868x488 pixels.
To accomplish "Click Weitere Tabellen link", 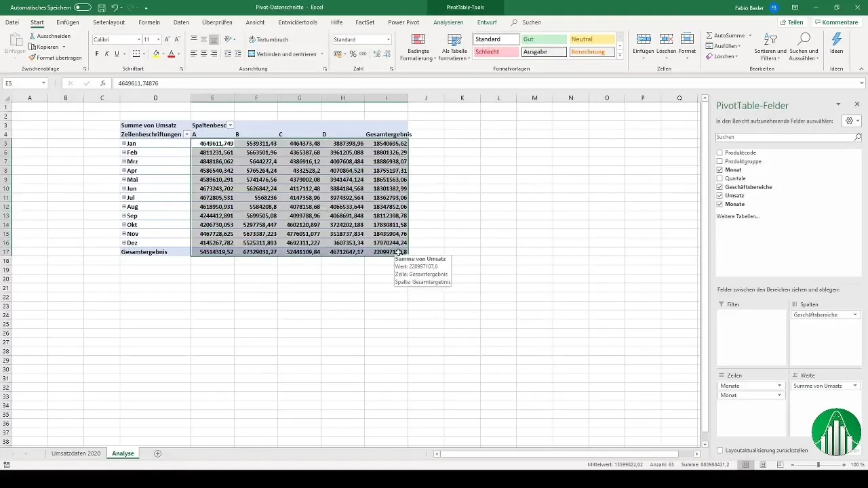I will 738,216.
